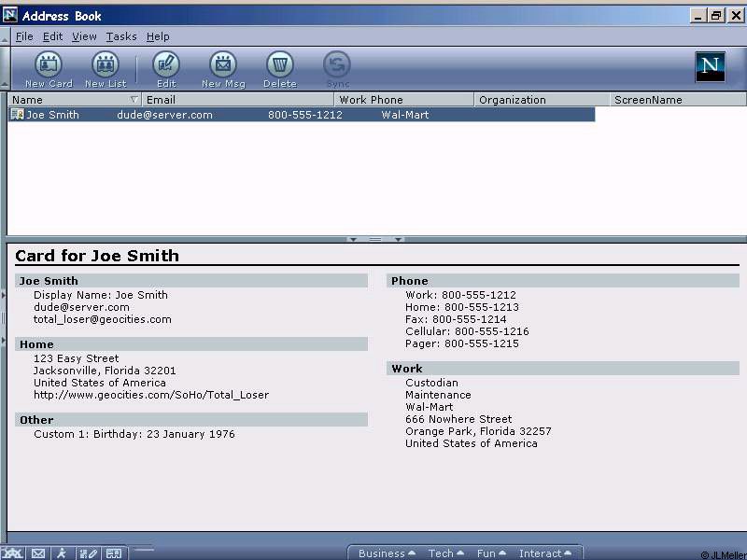Click the Netscape title bar application icon

(10, 15)
